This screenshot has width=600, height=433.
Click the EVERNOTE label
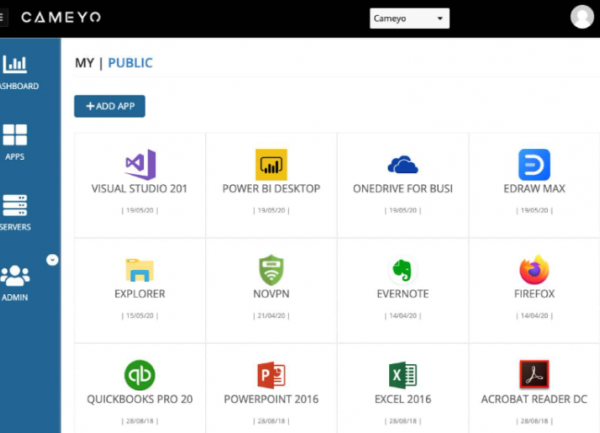(403, 294)
